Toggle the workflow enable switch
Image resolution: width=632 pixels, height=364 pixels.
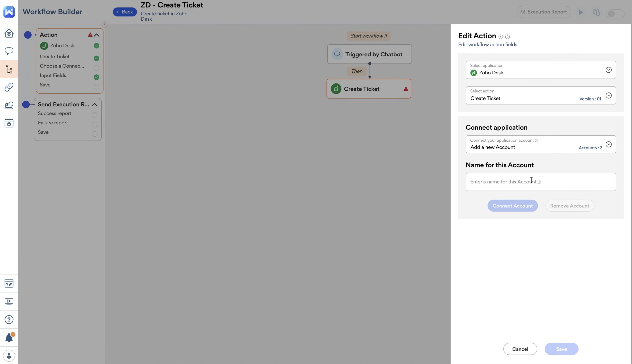(x=615, y=14)
